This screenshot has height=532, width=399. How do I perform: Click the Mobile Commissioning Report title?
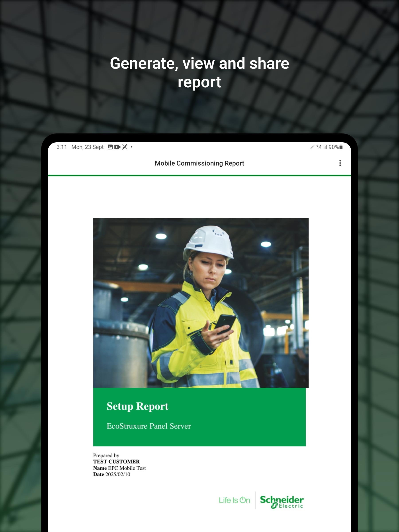pyautogui.click(x=199, y=163)
